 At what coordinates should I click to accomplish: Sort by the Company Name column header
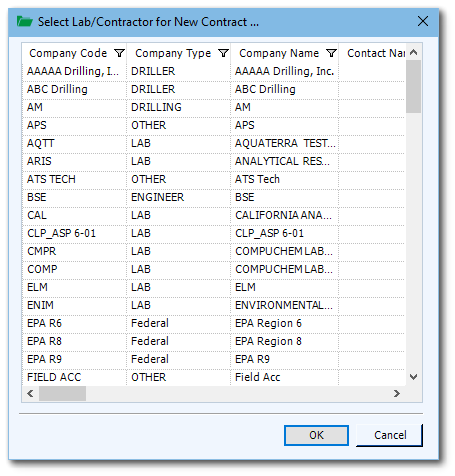click(279, 53)
